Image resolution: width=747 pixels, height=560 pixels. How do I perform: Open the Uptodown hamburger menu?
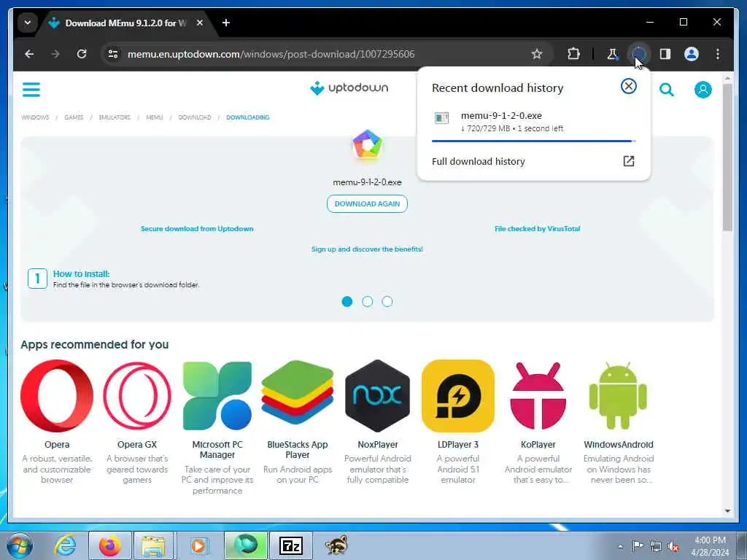[31, 90]
